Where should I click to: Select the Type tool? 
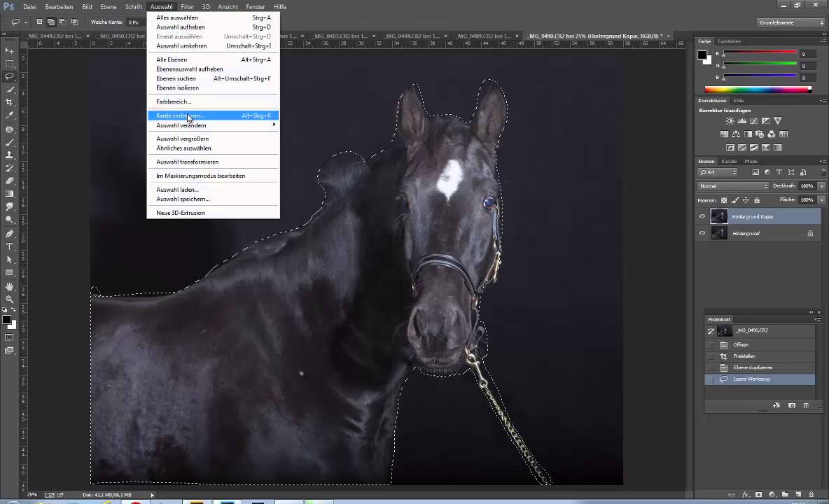pos(10,246)
